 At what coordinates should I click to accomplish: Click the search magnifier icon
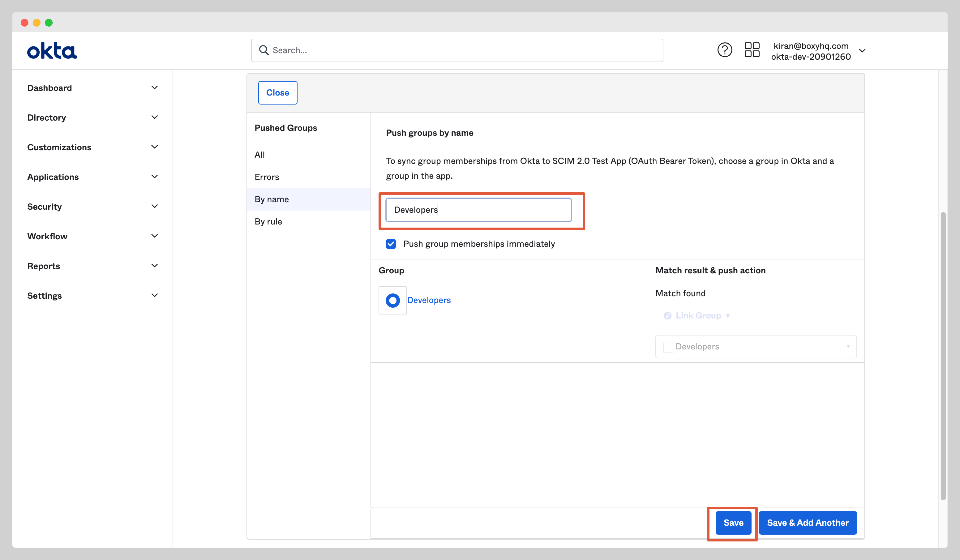pos(264,50)
